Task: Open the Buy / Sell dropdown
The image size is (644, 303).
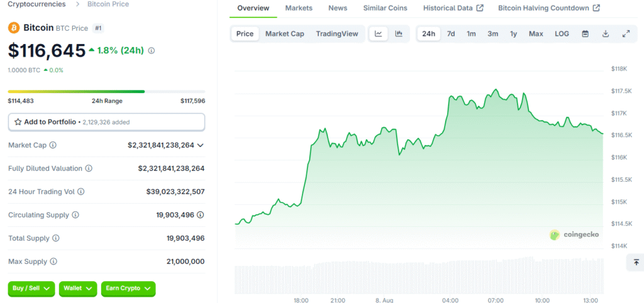Action: tap(31, 288)
